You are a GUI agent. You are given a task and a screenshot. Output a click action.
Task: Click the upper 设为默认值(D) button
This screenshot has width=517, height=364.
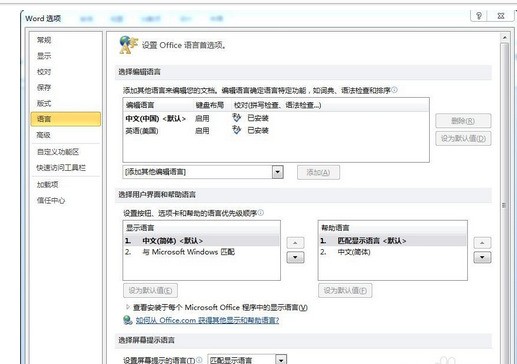coord(463,139)
